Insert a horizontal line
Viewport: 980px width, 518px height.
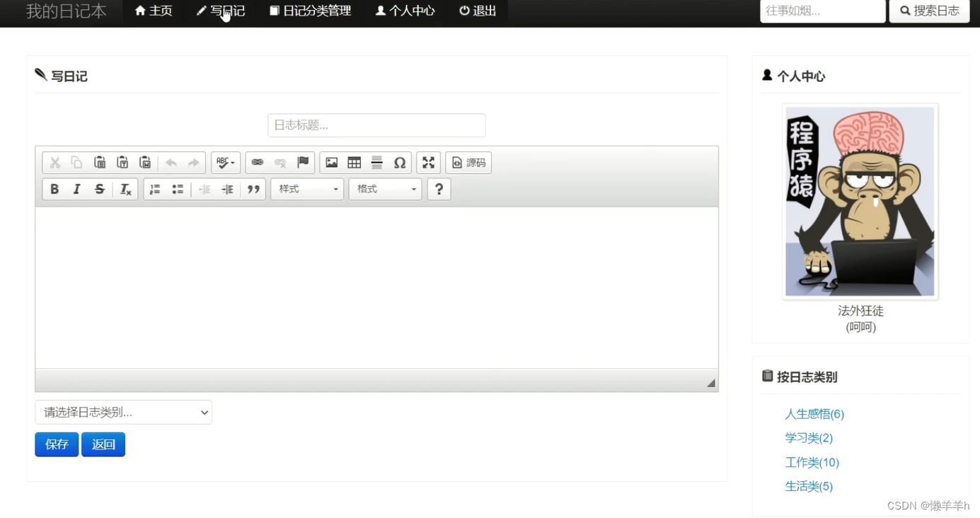click(x=377, y=163)
